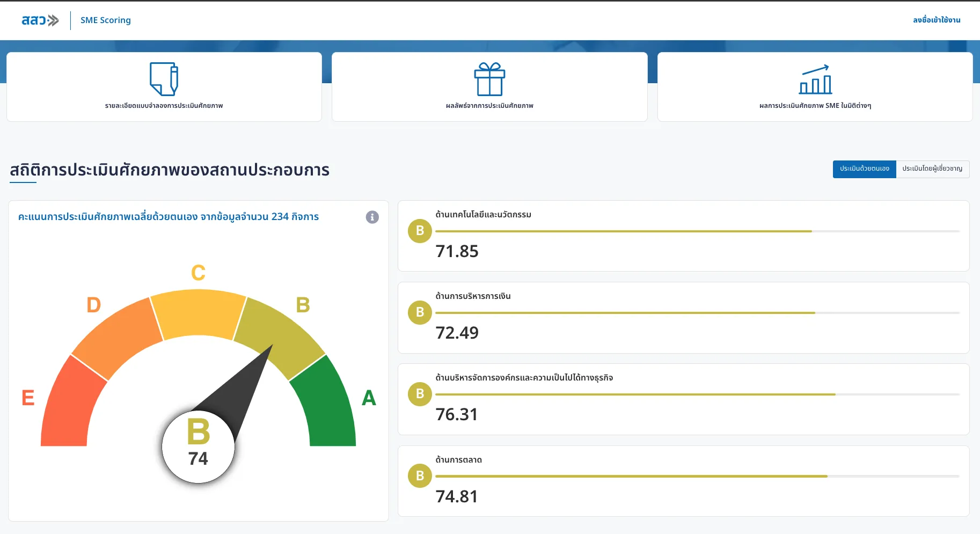Switch to ประเมินโดยผู้เชี่ยวชาญ mode

(x=933, y=169)
